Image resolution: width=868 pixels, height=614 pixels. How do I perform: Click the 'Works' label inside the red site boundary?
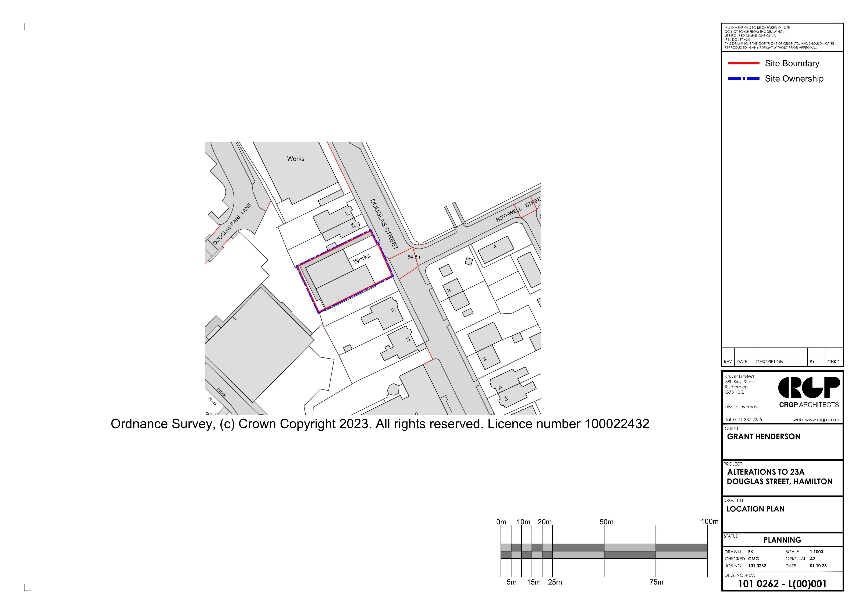point(361,259)
